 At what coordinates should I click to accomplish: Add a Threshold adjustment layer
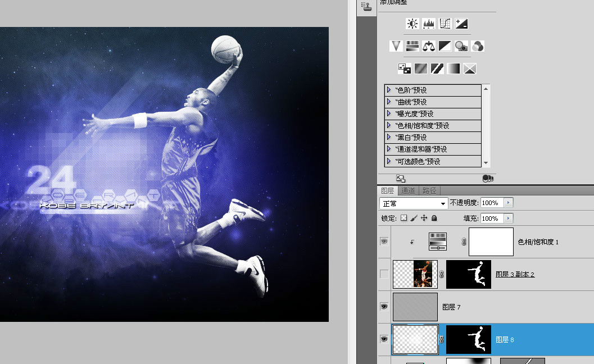click(x=437, y=69)
